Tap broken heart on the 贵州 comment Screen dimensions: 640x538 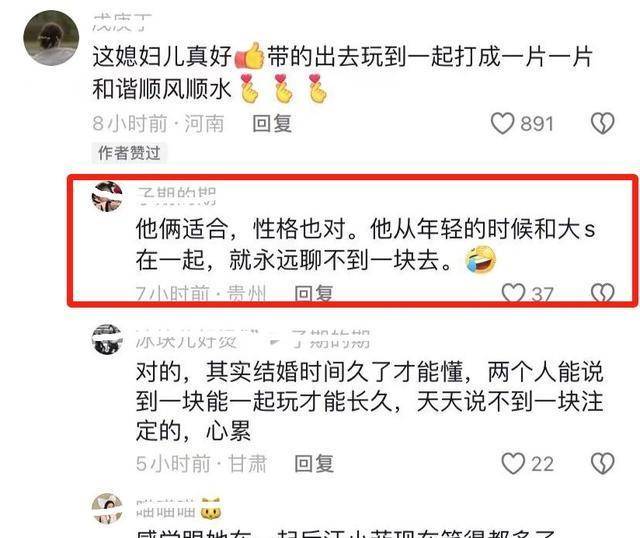[x=602, y=293]
